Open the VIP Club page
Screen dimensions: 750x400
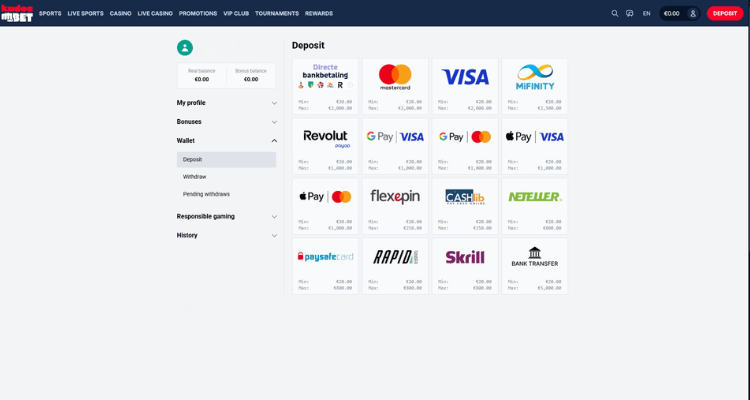236,13
